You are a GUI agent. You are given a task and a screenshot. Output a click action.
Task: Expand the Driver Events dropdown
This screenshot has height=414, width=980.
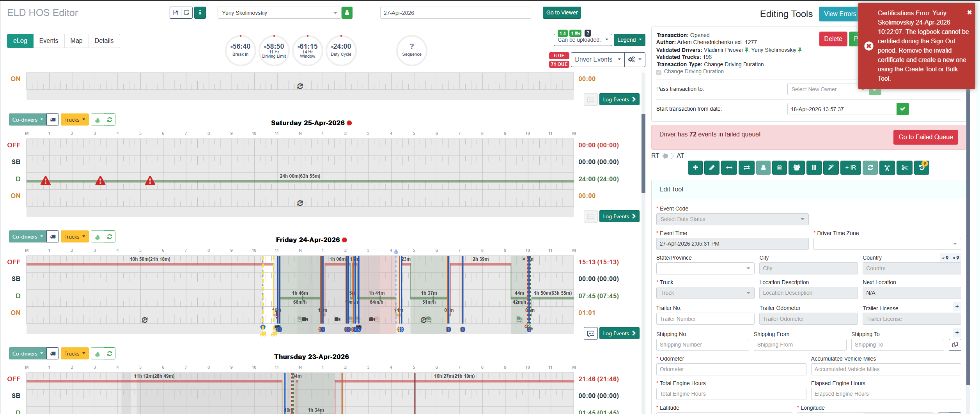597,60
